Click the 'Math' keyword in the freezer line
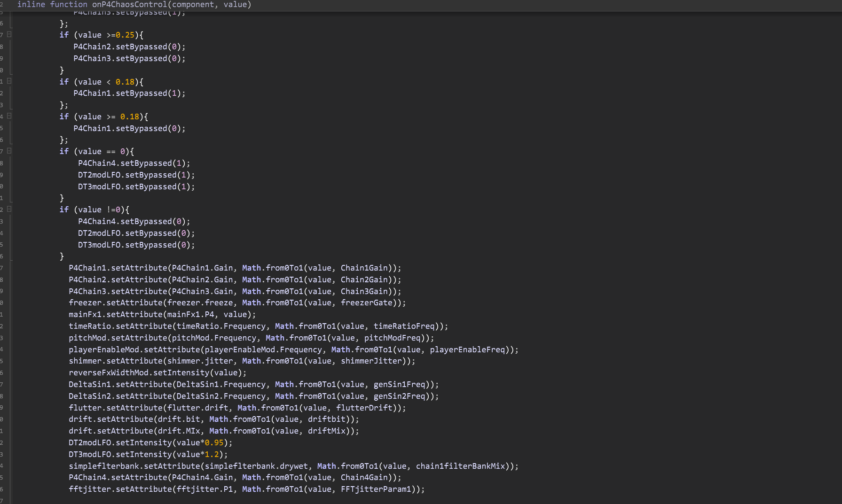842x504 pixels. pyautogui.click(x=252, y=302)
